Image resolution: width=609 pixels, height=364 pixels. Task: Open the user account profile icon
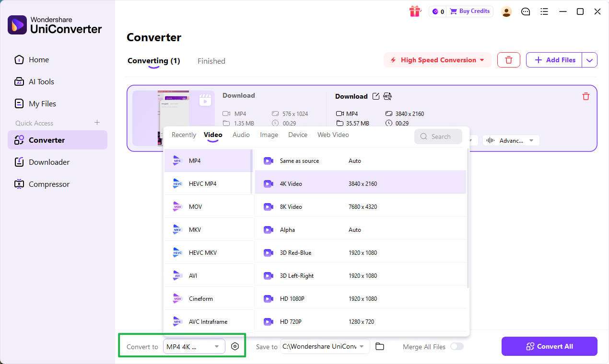click(506, 11)
